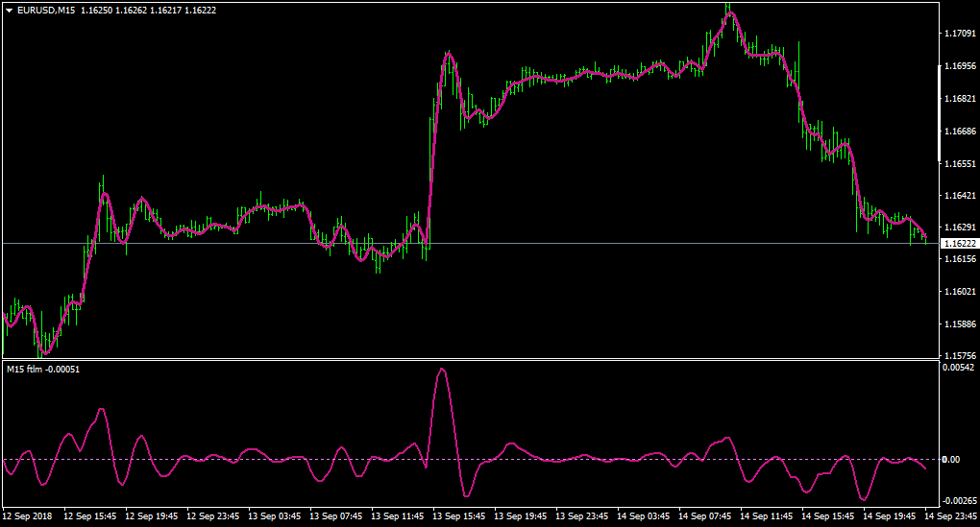Viewport: 980px width, 527px height.
Task: Click price scale value 1.16021
Action: coord(961,292)
